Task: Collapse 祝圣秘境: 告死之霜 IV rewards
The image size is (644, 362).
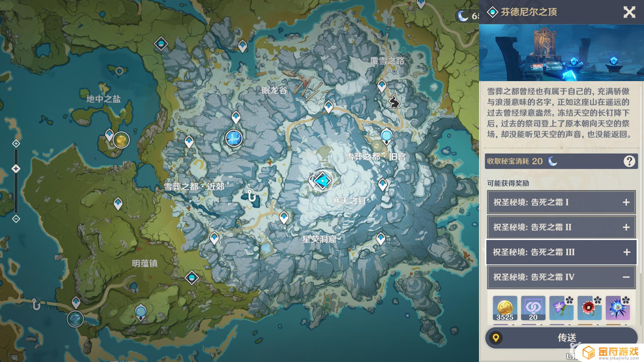Action: (561, 277)
